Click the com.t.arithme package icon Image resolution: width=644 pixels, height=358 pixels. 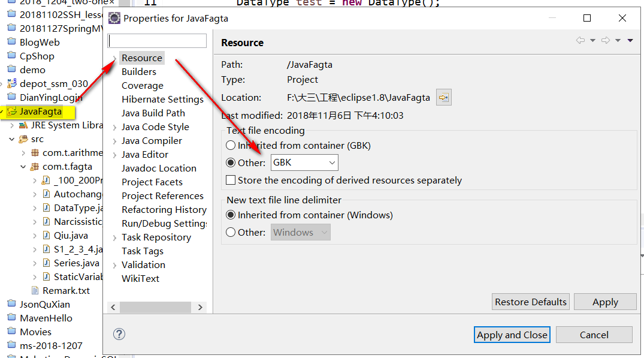coord(35,153)
